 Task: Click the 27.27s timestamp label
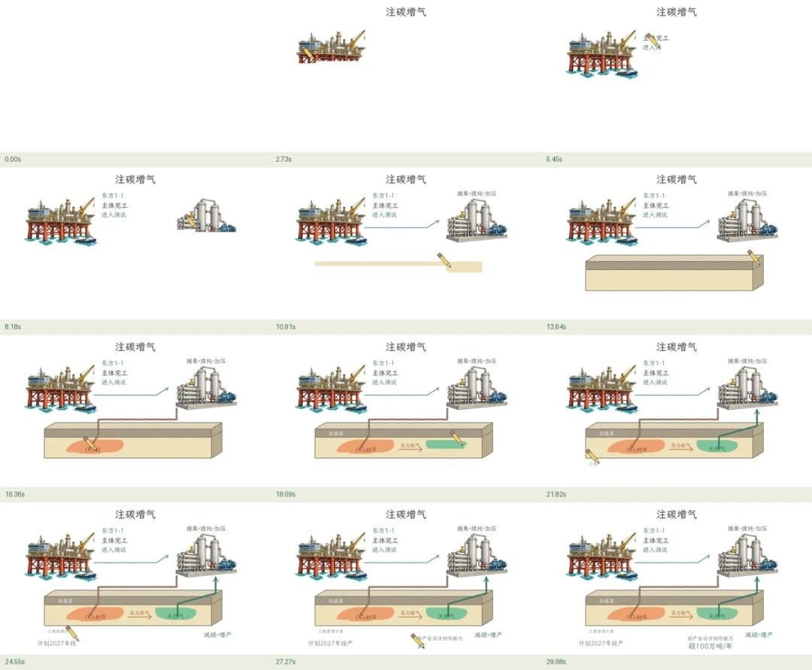click(286, 662)
